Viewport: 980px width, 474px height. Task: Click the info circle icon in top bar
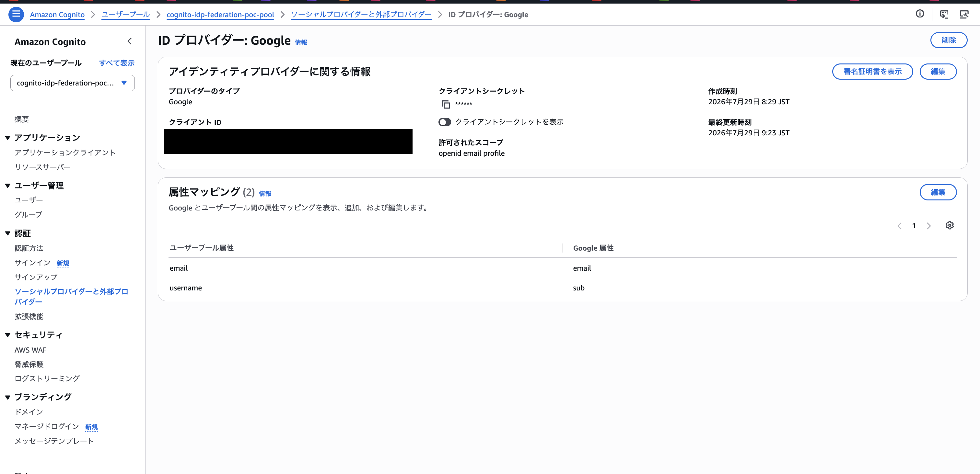(x=920, y=14)
